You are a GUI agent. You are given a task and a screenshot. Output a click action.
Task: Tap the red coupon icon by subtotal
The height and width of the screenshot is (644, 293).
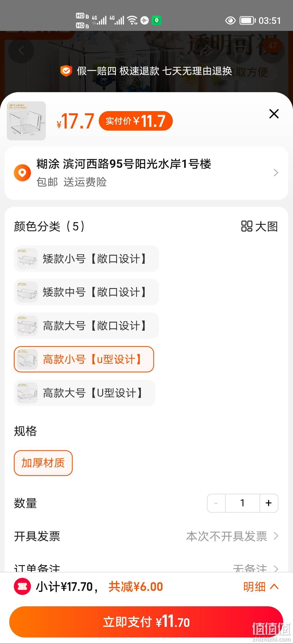pos(22,587)
